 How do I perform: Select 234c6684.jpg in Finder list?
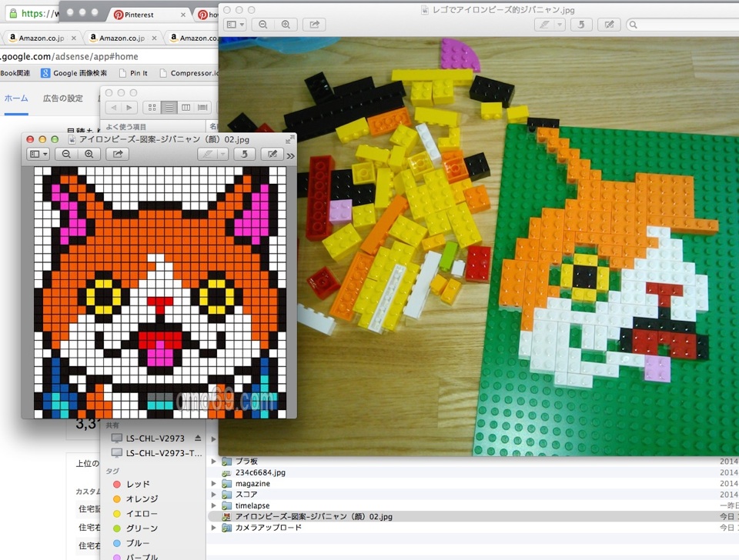(x=473, y=472)
